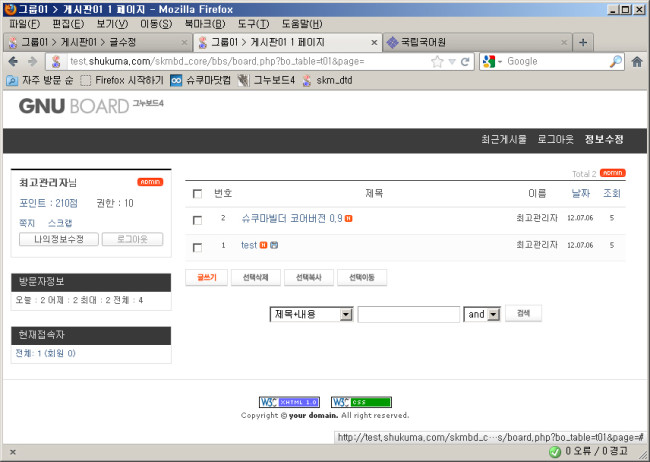Click the board search text input field
Image resolution: width=650 pixels, height=462 pixels.
[x=408, y=314]
